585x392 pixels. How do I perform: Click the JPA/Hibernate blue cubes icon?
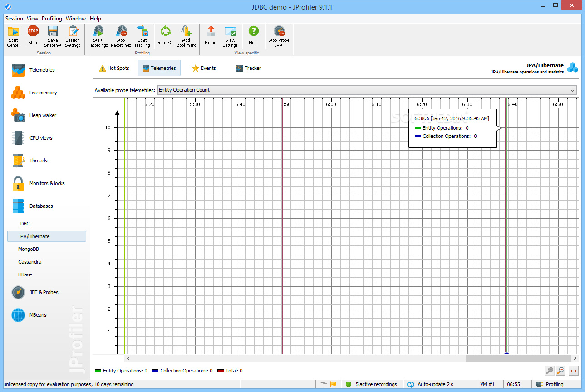tap(573, 68)
